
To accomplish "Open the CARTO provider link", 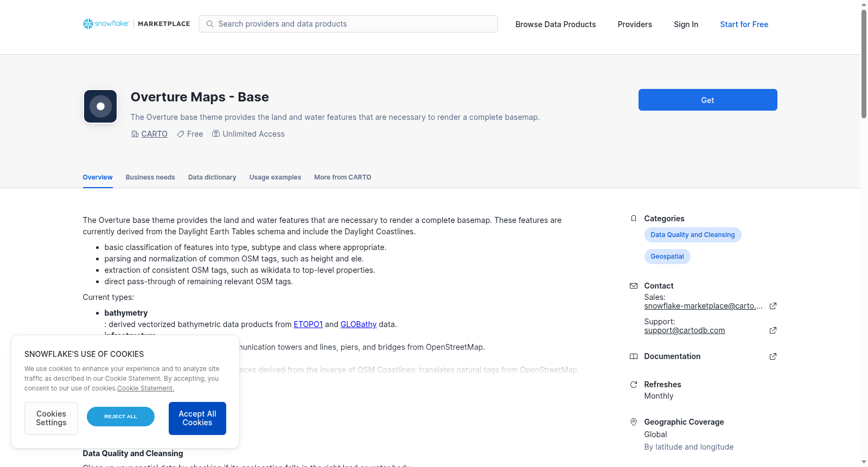I will (154, 134).
